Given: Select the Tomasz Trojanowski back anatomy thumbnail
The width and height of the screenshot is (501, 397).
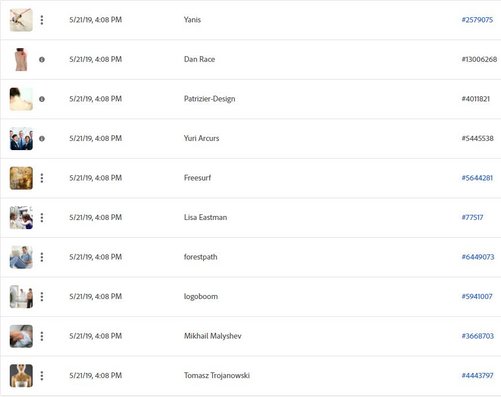Looking at the screenshot, I should [x=21, y=376].
